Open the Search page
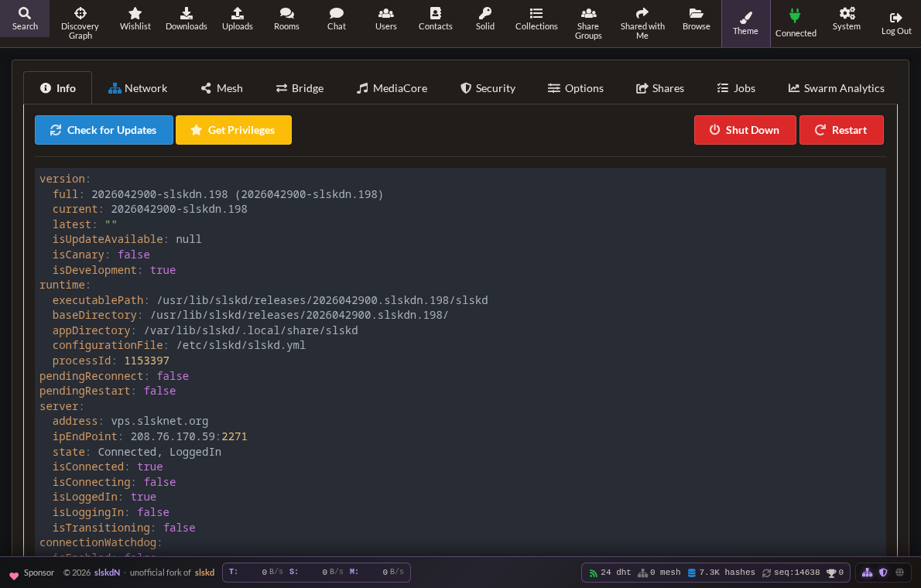Screen dimensions: 921x588 pyautogui.click(x=25, y=19)
